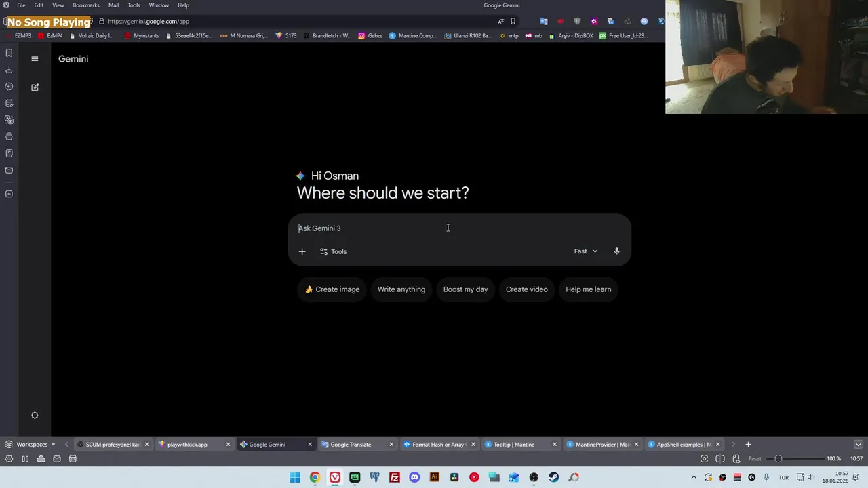Open the Windows Start menu
The image size is (868, 488).
click(295, 477)
